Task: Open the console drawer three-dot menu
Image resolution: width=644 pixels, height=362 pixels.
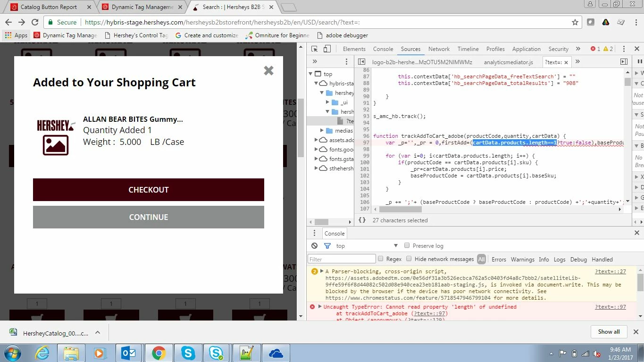Action: (x=315, y=233)
